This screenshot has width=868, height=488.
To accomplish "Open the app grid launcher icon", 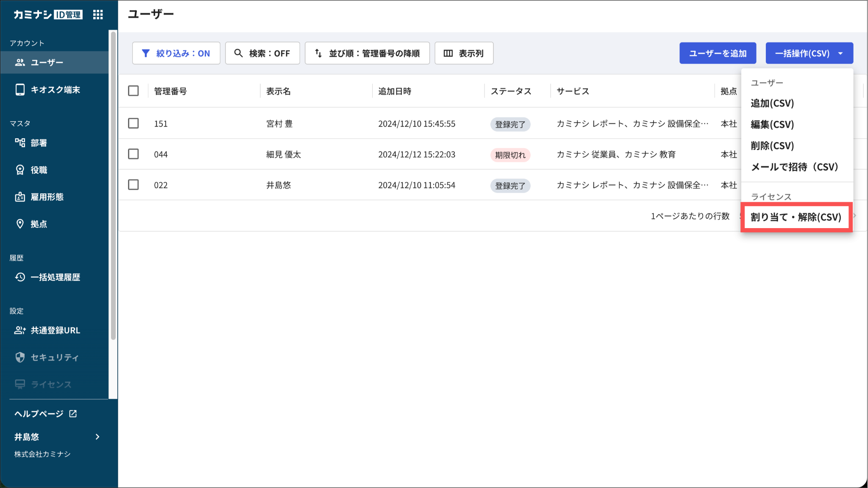I will [x=98, y=15].
